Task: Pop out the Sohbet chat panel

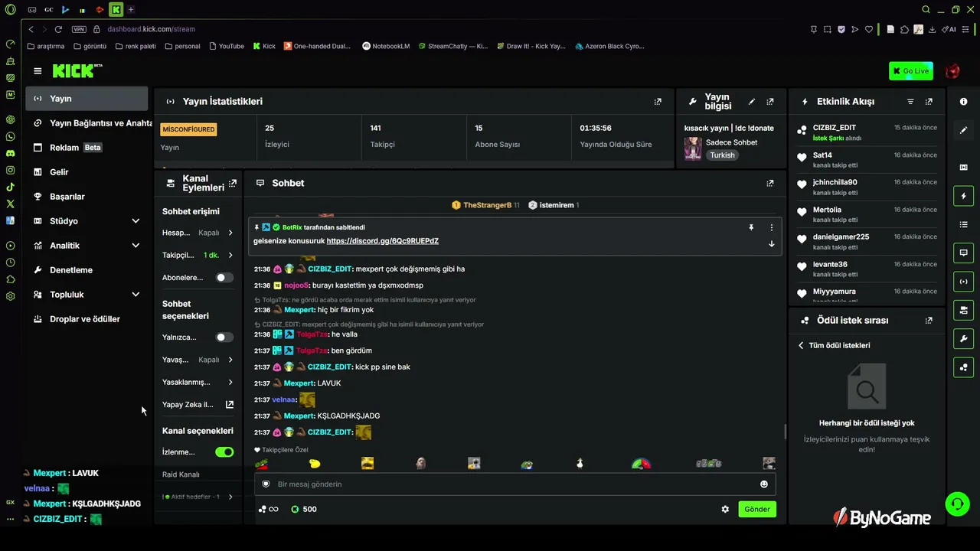Action: click(x=770, y=183)
